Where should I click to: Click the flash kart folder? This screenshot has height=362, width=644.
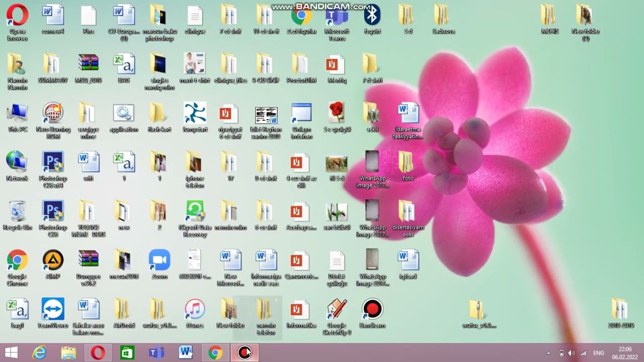[x=159, y=117]
